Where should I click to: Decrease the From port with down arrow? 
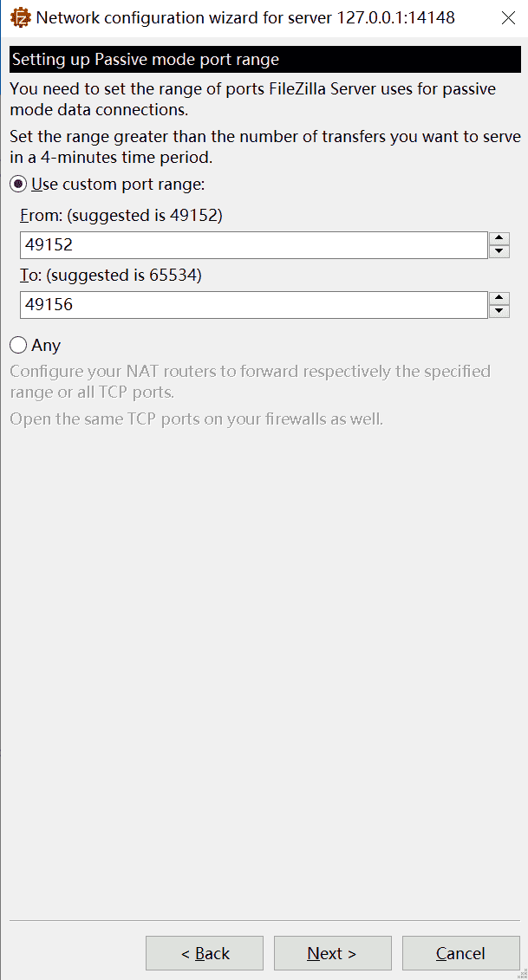tap(499, 252)
